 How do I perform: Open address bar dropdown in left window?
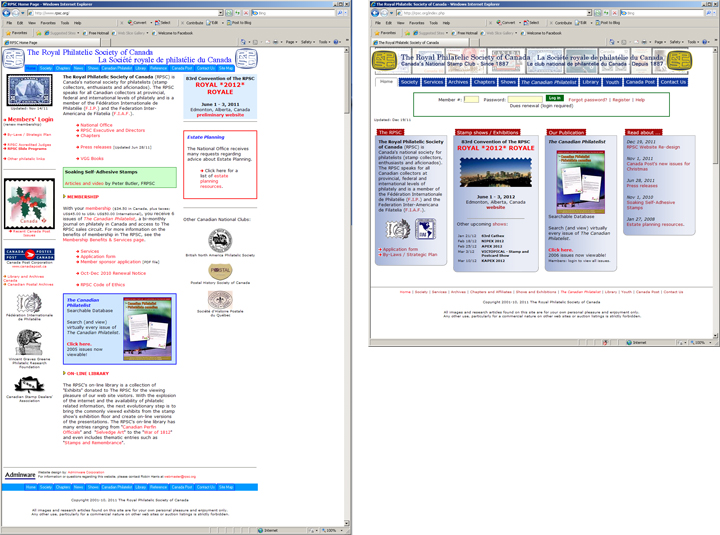click(x=220, y=13)
